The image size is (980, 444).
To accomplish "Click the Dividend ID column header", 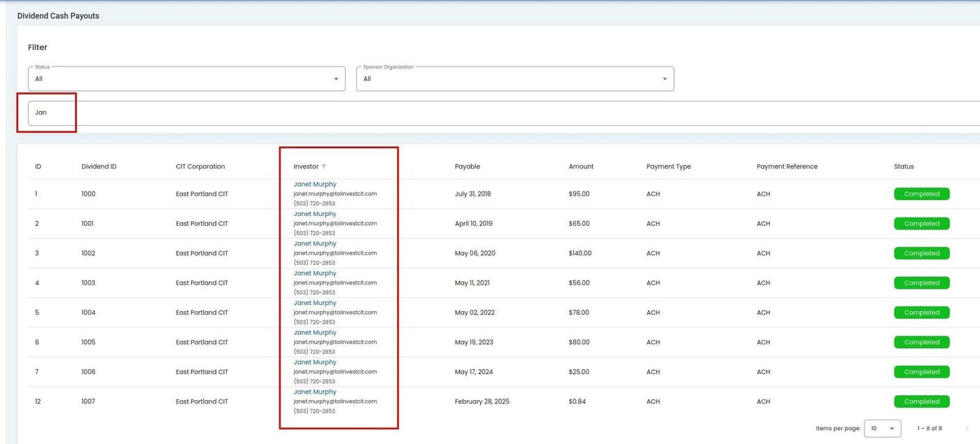I will 99,166.
